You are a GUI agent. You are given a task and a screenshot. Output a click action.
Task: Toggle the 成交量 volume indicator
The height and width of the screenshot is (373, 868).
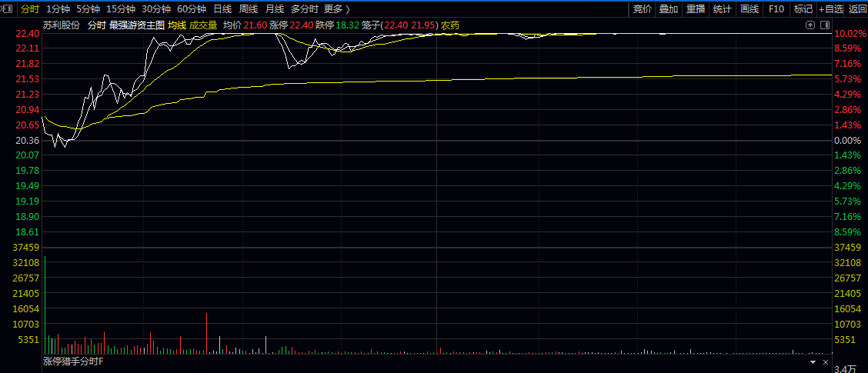tap(203, 25)
